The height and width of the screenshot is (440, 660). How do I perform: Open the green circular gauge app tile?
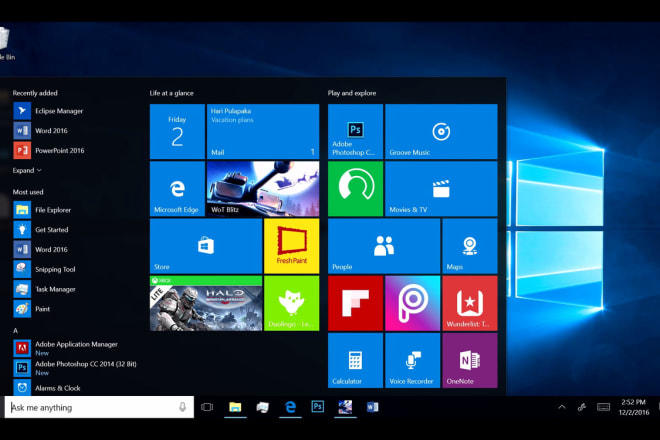pyautogui.click(x=356, y=189)
